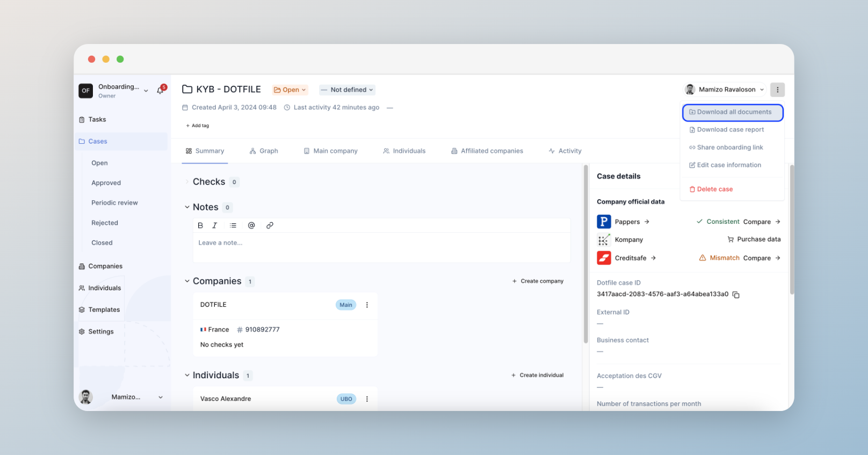This screenshot has width=868, height=455.
Task: Expand the bottom Mamizo user menu
Action: tap(160, 397)
